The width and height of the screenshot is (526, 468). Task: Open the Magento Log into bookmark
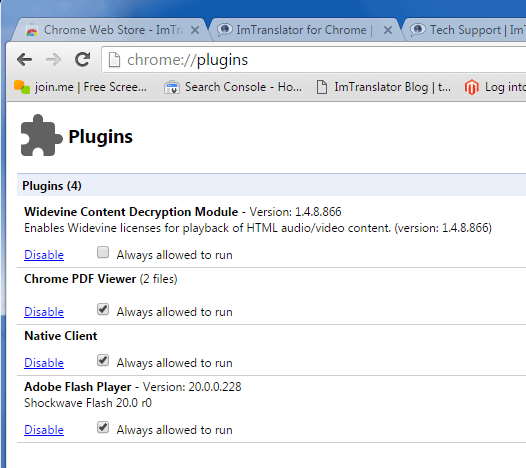pyautogui.click(x=494, y=87)
